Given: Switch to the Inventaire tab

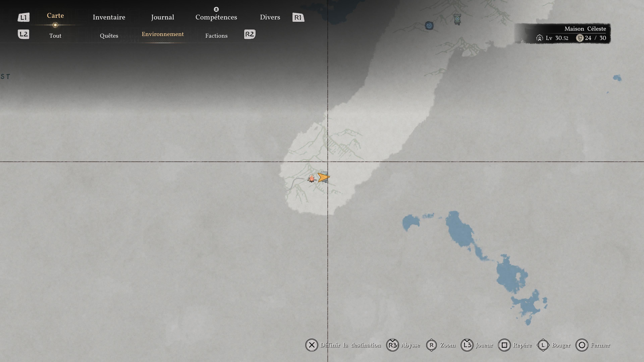Looking at the screenshot, I should (x=109, y=17).
